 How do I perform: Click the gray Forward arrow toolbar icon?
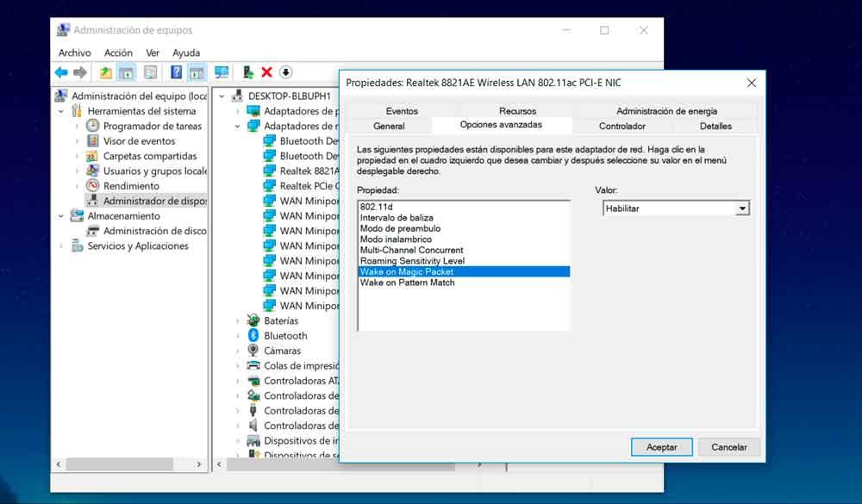point(80,72)
